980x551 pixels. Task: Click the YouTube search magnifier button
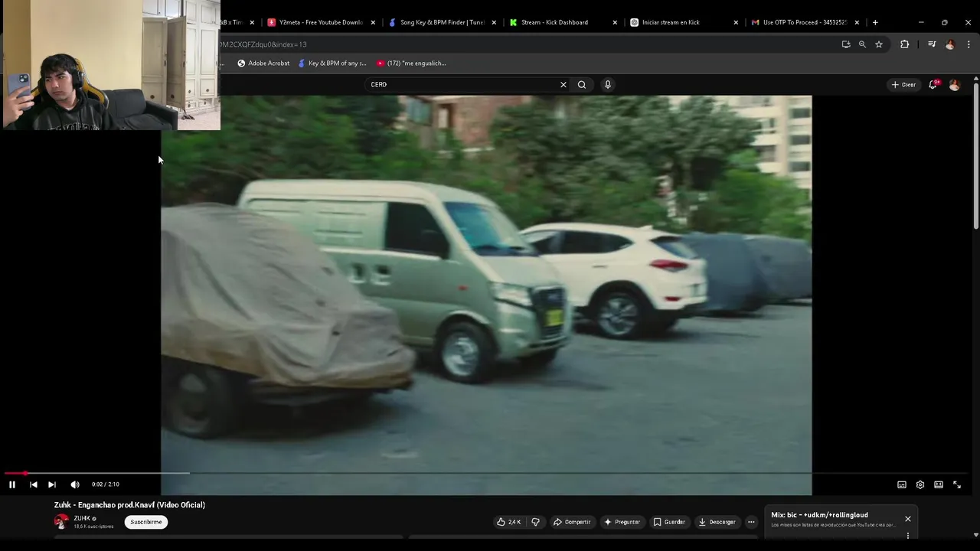(582, 84)
